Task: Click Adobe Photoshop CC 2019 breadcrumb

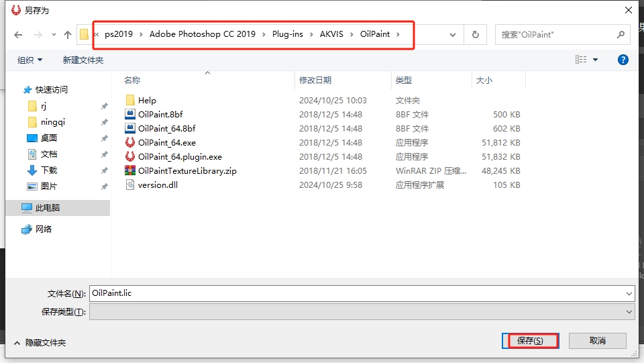Action: pyautogui.click(x=203, y=34)
